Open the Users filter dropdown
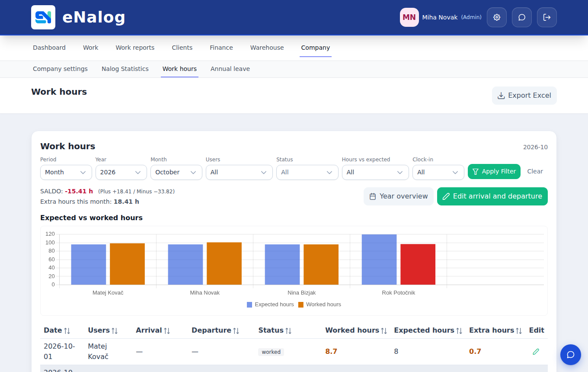This screenshot has width=588, height=372. tap(239, 172)
